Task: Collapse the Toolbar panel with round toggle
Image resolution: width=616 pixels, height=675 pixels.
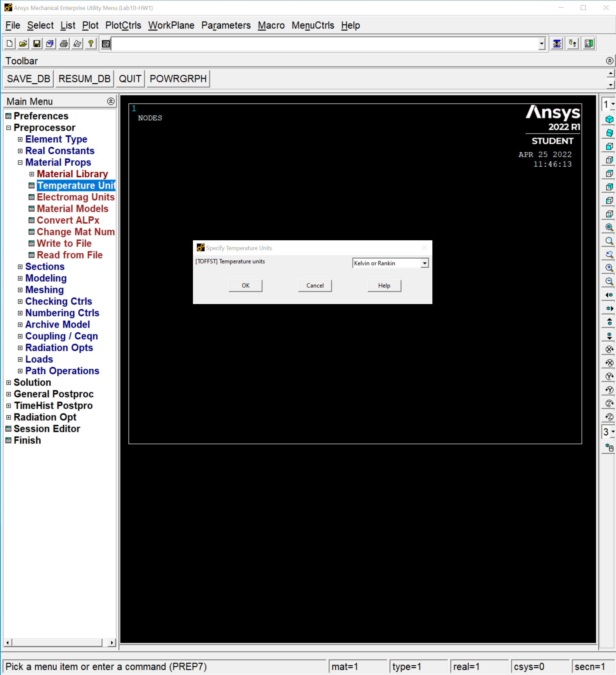Action: pyautogui.click(x=610, y=60)
